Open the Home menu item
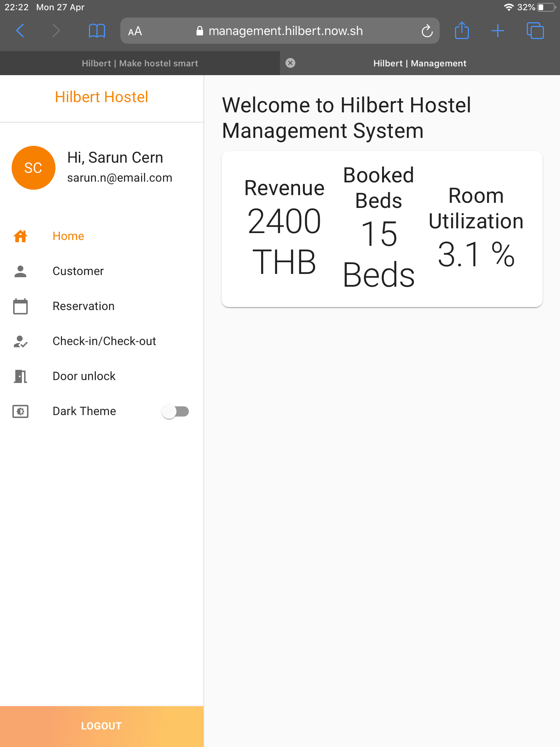The width and height of the screenshot is (560, 747). pos(102,236)
